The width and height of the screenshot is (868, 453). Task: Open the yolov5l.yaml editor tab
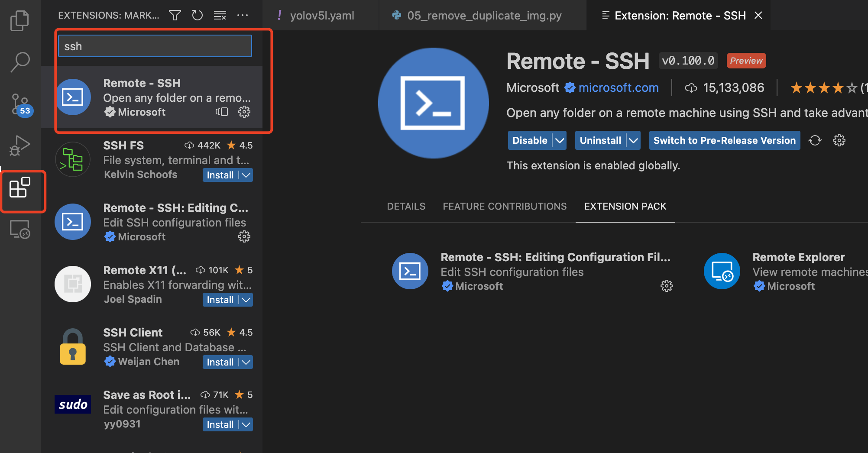(321, 16)
